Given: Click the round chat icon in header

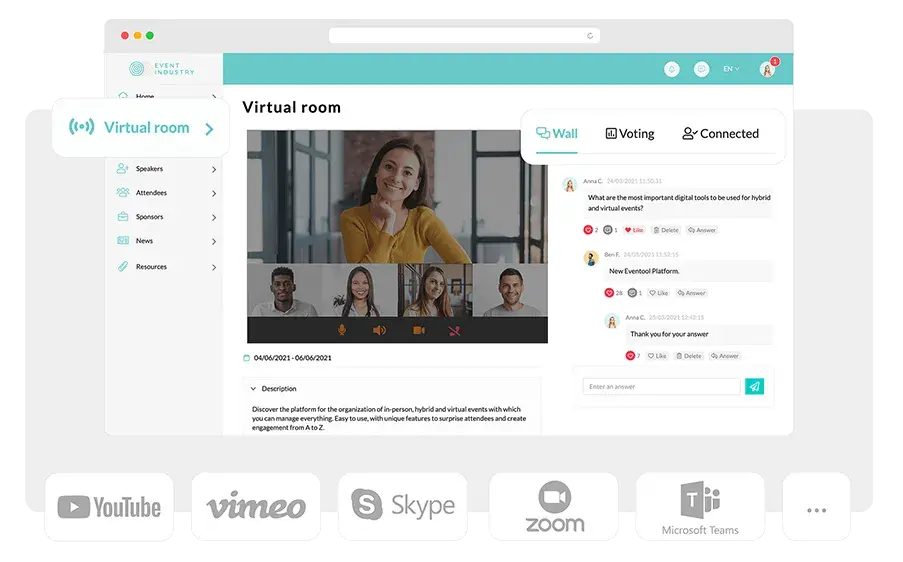Looking at the screenshot, I should [701, 69].
